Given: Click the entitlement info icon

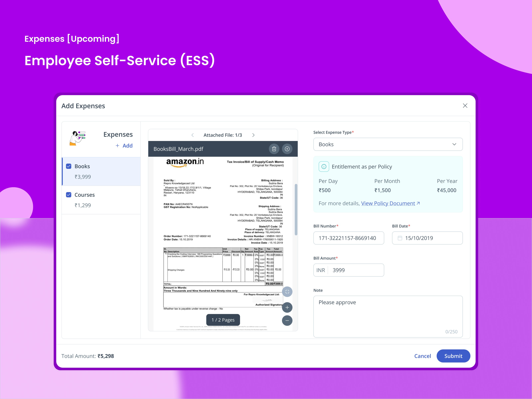Looking at the screenshot, I should [x=324, y=166].
